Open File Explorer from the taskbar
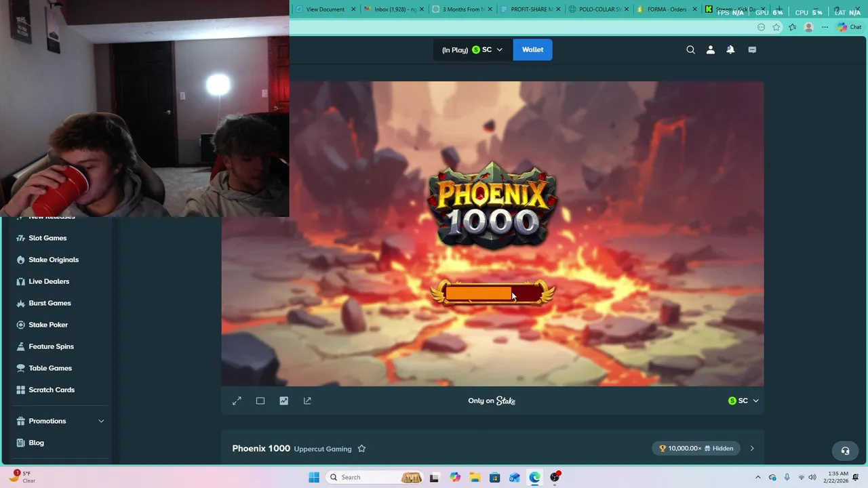This screenshot has width=868, height=488. tap(475, 477)
